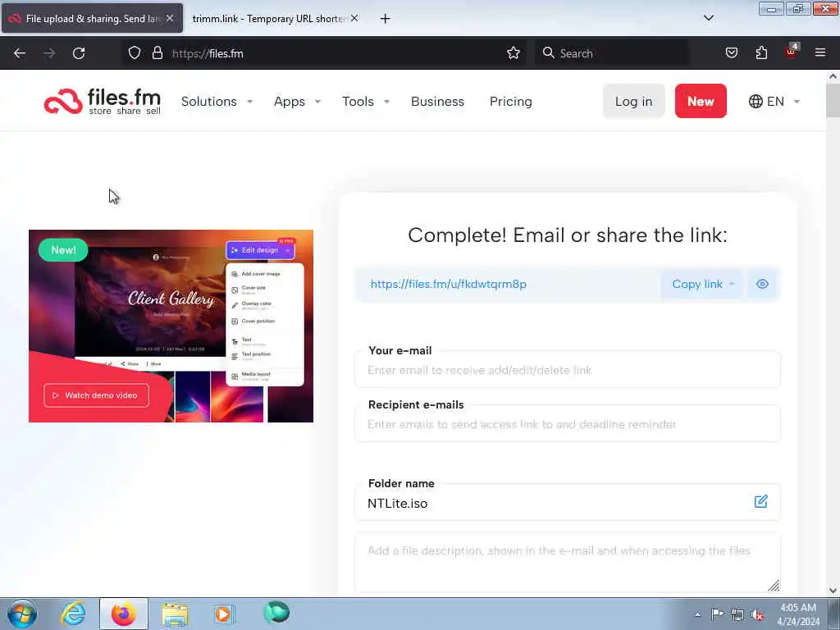Click the page vertical scrollbar thumb
The width and height of the screenshot is (840, 630).
coord(833,100)
